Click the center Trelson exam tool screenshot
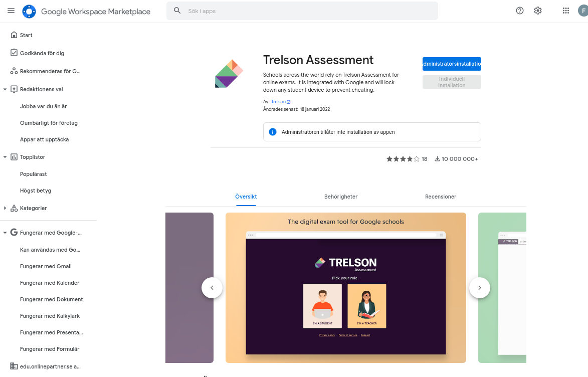Image resolution: width=588 pixels, height=377 pixels. point(346,288)
